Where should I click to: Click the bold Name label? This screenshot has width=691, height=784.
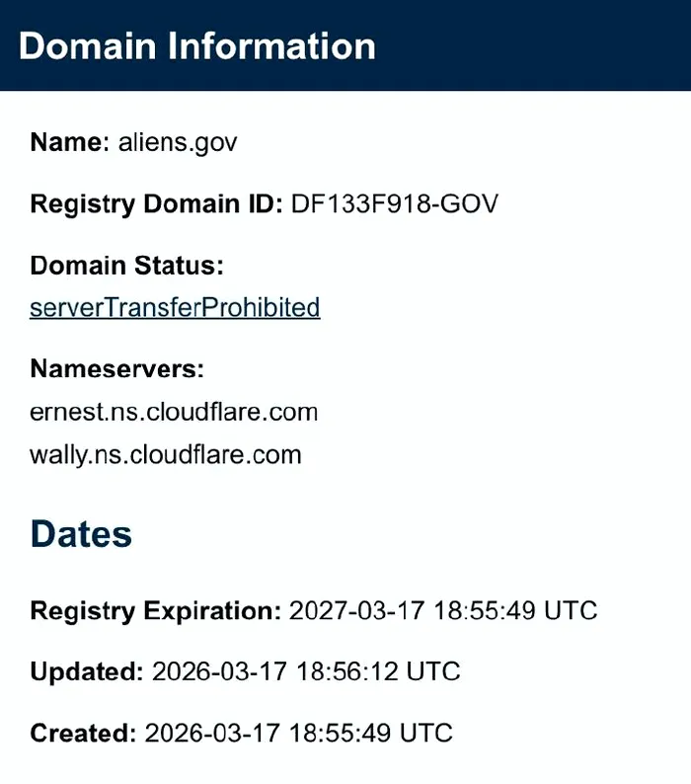pos(68,142)
